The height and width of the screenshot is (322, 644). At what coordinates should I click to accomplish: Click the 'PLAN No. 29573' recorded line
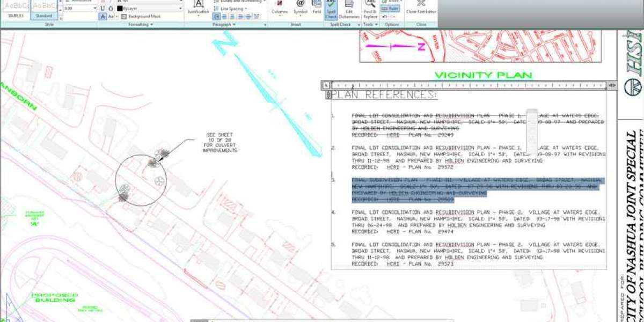tap(402, 264)
